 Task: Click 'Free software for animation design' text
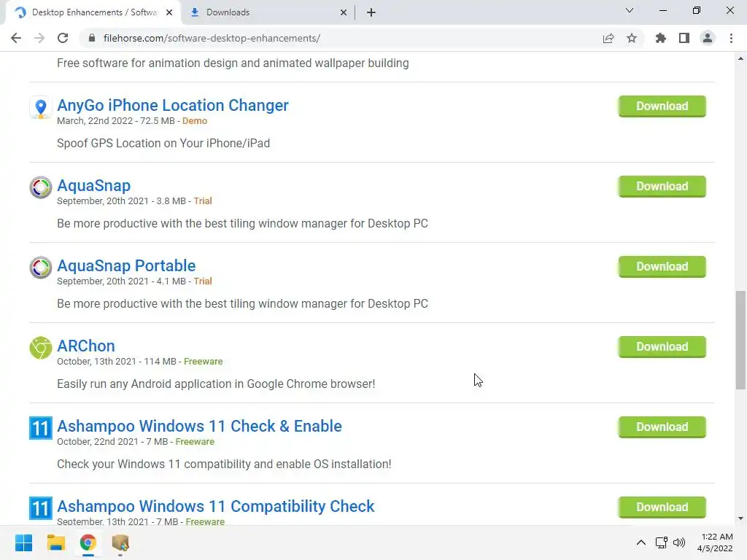coord(233,63)
